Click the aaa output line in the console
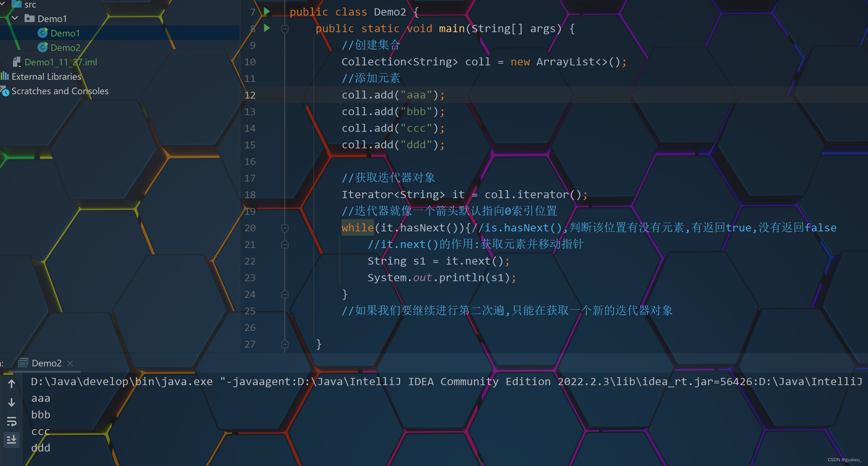The width and height of the screenshot is (868, 466). [x=40, y=398]
